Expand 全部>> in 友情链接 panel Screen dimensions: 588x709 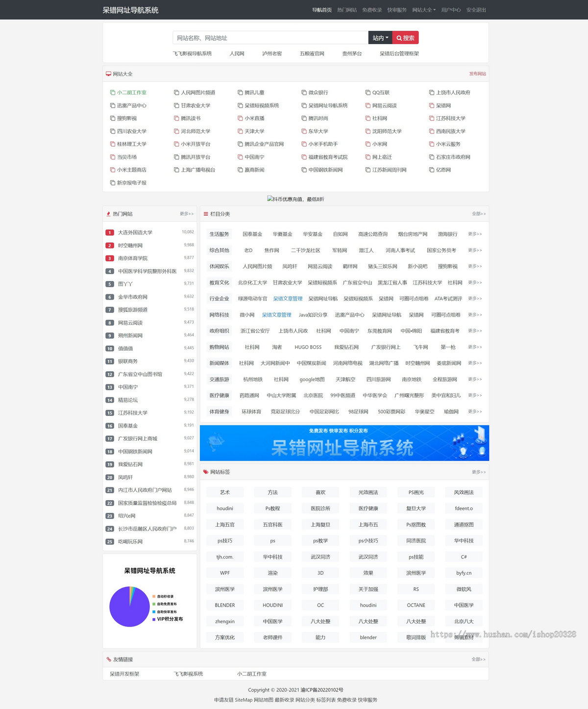tap(479, 659)
